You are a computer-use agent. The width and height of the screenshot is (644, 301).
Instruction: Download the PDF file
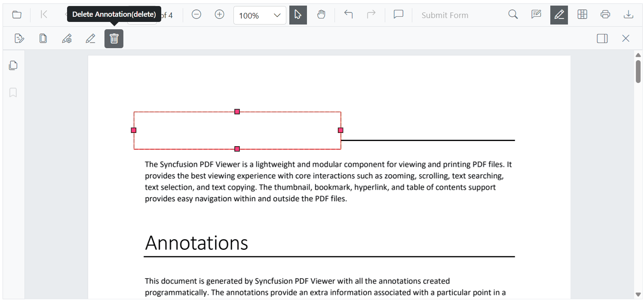point(629,14)
